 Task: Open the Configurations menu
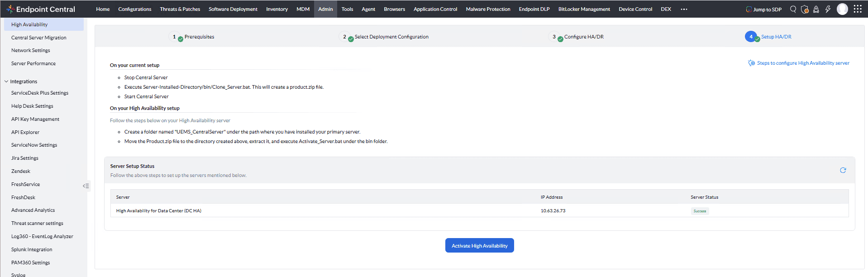(135, 9)
